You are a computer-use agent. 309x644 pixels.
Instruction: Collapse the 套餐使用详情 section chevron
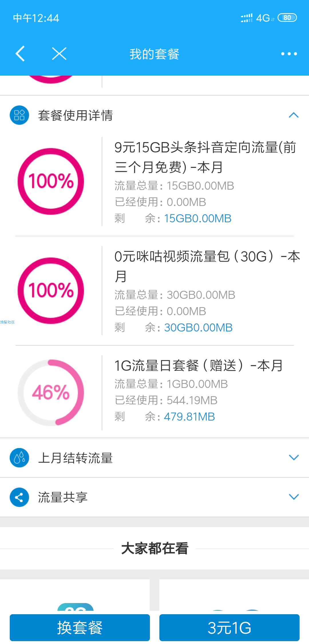[294, 115]
